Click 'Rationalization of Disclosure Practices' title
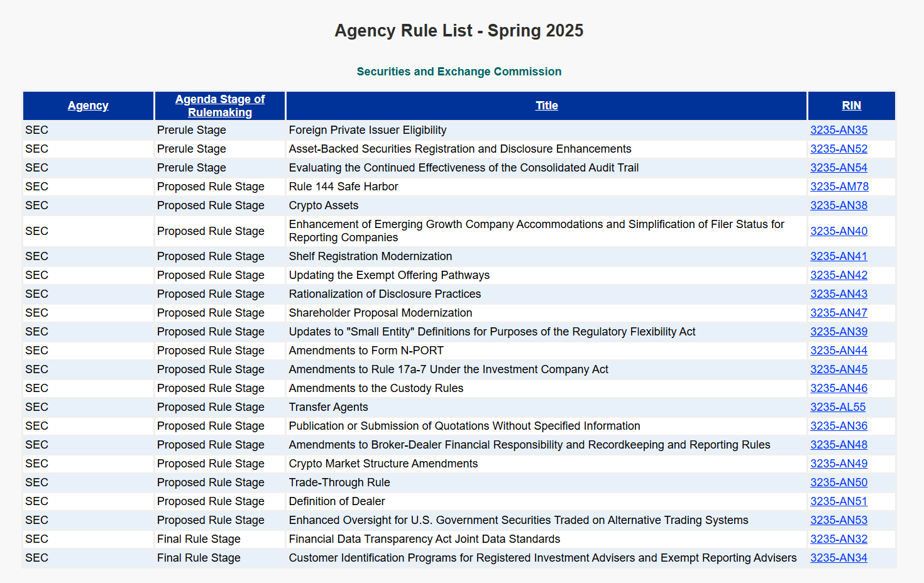924x583 pixels. tap(385, 294)
